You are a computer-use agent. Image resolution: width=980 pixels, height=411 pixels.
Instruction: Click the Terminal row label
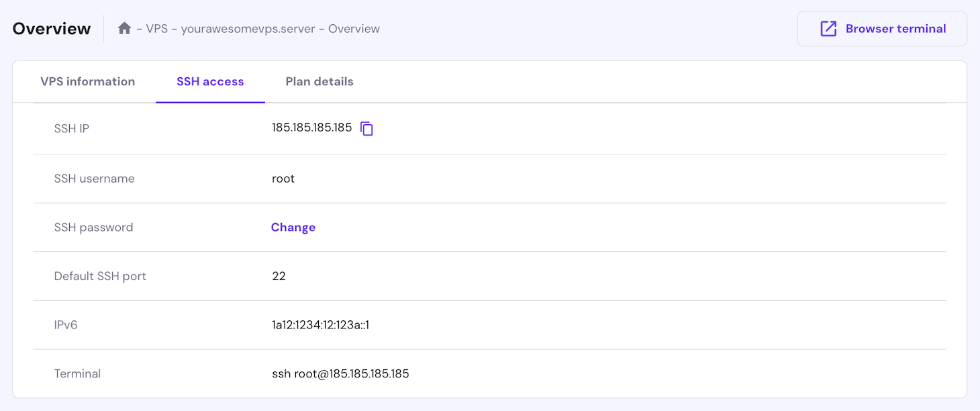(77, 373)
